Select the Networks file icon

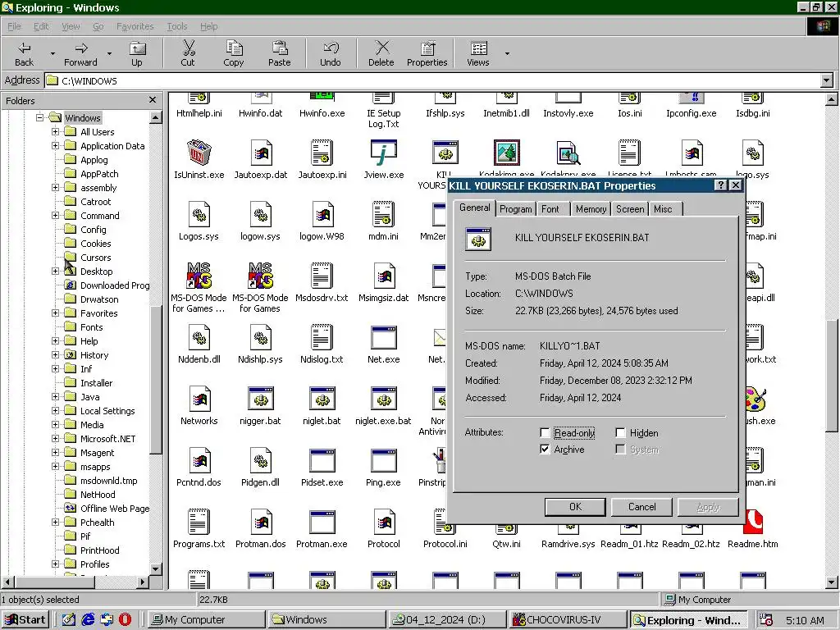click(x=199, y=399)
